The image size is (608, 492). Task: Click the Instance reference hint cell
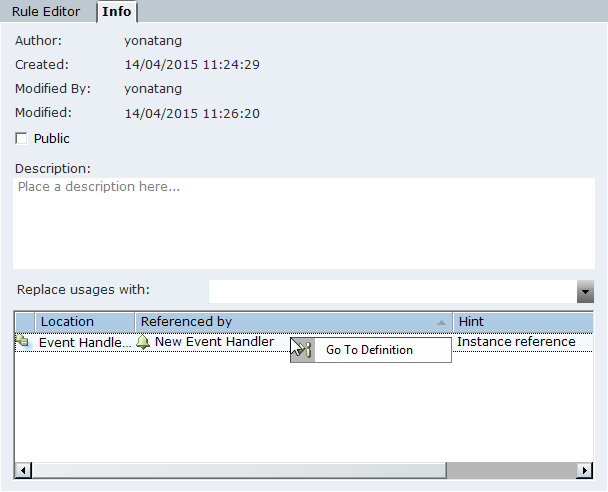(516, 342)
